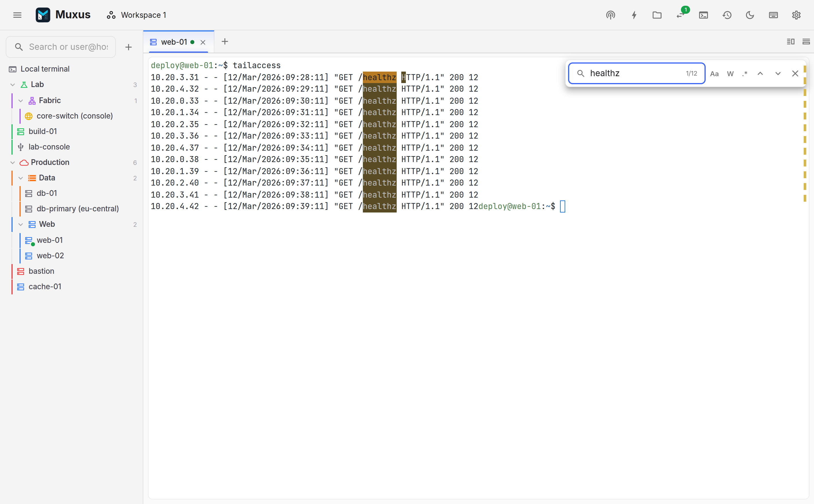
Task: Open the quick actions lightning icon
Action: coord(634,15)
